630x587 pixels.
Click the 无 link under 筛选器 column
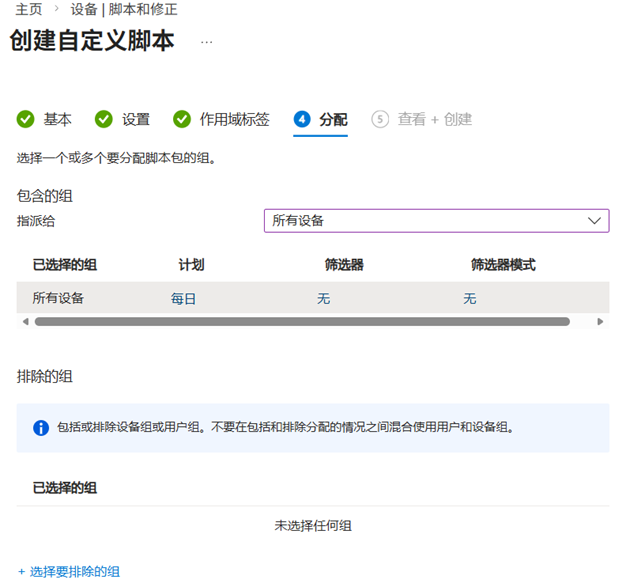coord(323,298)
